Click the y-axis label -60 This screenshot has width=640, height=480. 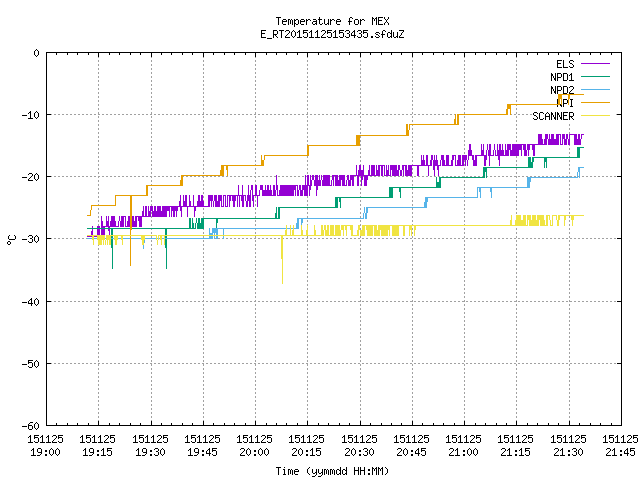point(31,426)
